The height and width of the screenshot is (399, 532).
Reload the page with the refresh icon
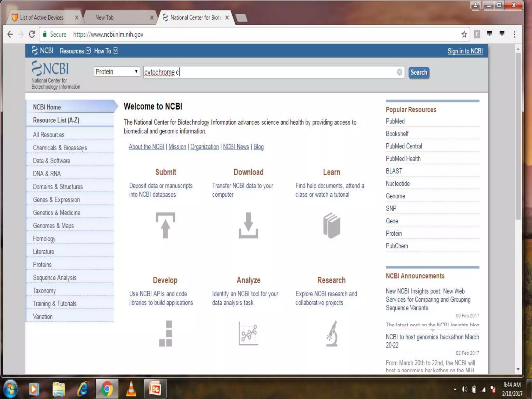pos(32,34)
